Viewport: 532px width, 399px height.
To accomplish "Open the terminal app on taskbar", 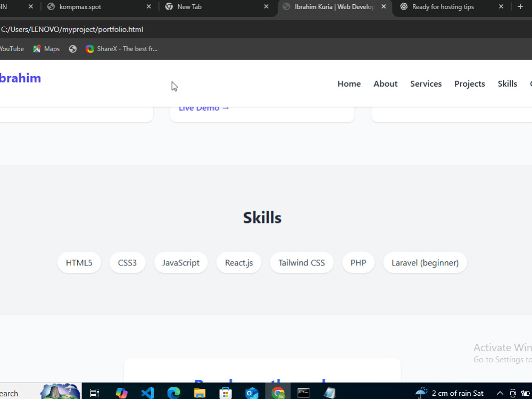I will tap(303, 393).
